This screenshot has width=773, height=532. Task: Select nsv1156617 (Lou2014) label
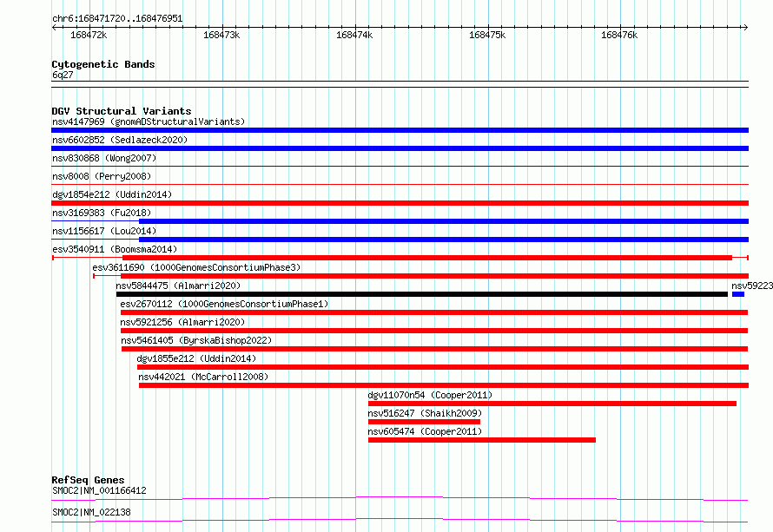tap(104, 231)
